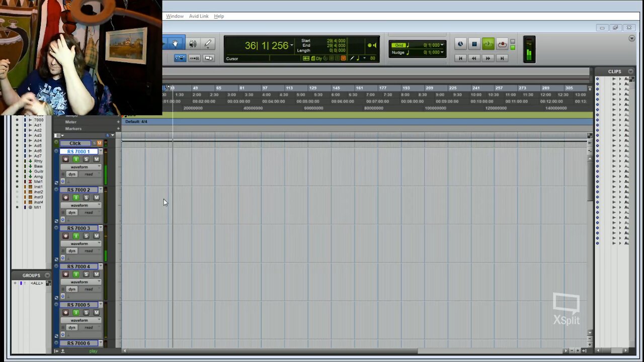Add a Meter change with plus button

[119, 122]
